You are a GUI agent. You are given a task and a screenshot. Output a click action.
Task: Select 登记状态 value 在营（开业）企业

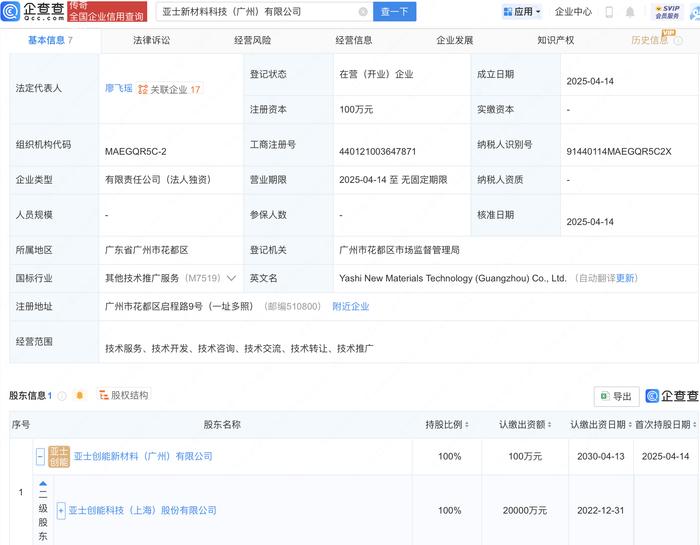[x=376, y=74]
